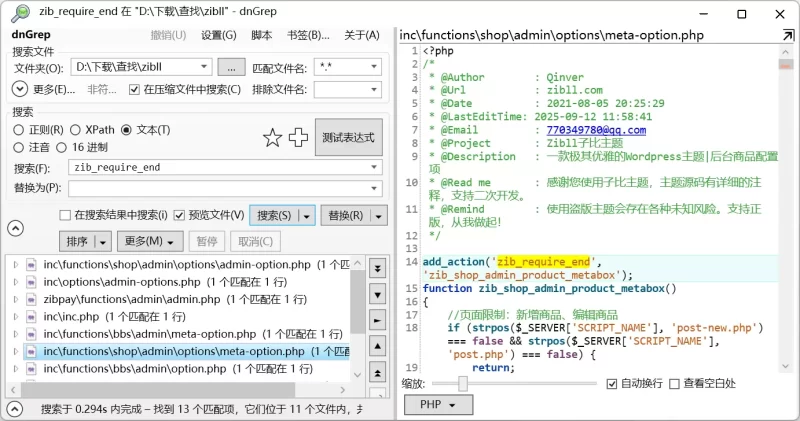This screenshot has height=421, width=800.
Task: Open the 设置(G) settings menu
Action: [219, 35]
